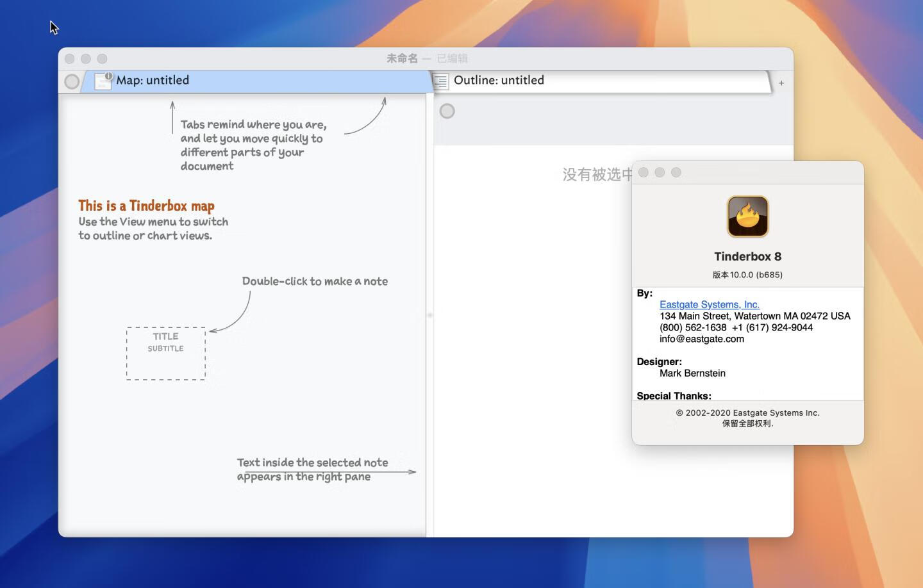The image size is (923, 588).
Task: Switch to the Outline: untitled tab
Action: [x=603, y=81]
